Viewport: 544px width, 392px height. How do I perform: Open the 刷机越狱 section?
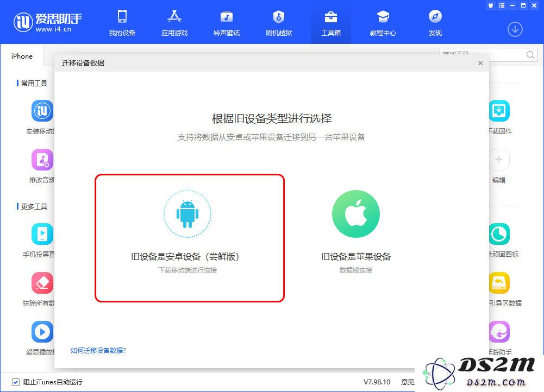click(x=279, y=23)
